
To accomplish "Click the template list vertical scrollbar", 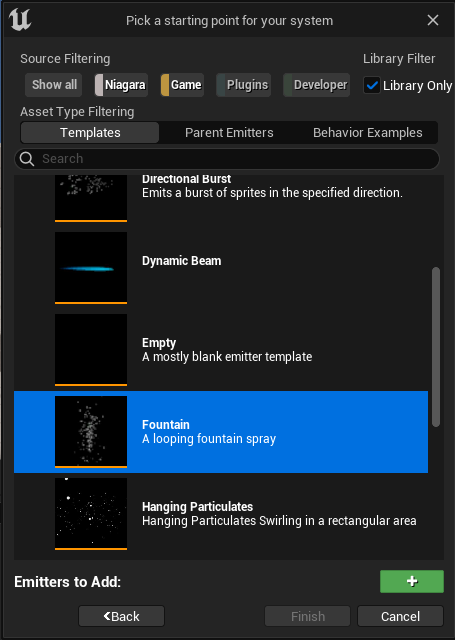I will tap(436, 347).
